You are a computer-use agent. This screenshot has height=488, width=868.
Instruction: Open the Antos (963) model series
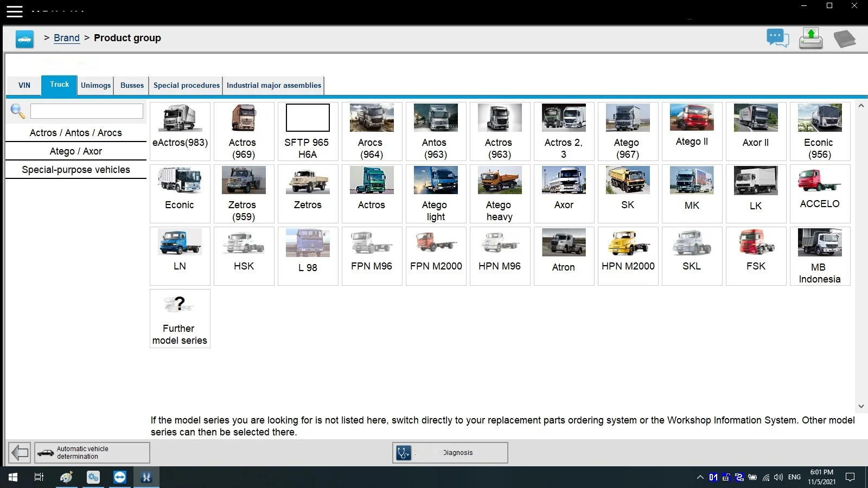436,131
